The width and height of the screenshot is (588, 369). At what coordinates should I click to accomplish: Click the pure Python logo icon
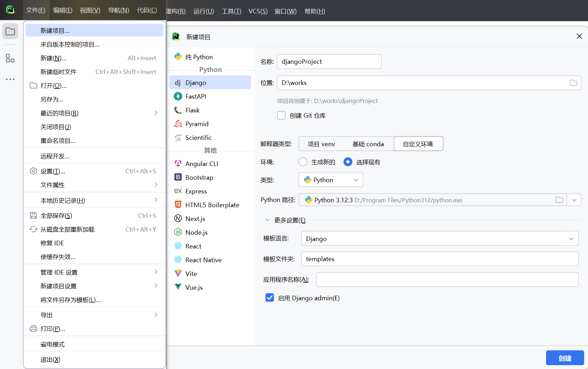click(x=178, y=57)
